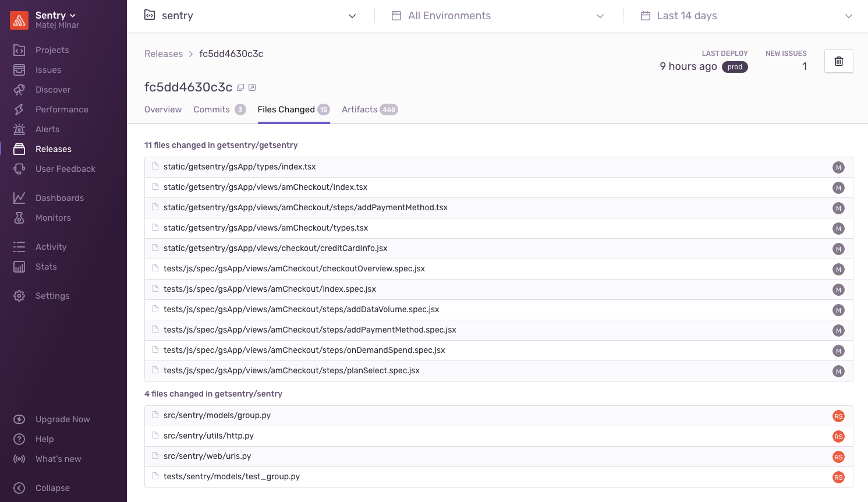Click RS avatar on urls.py row

click(838, 457)
